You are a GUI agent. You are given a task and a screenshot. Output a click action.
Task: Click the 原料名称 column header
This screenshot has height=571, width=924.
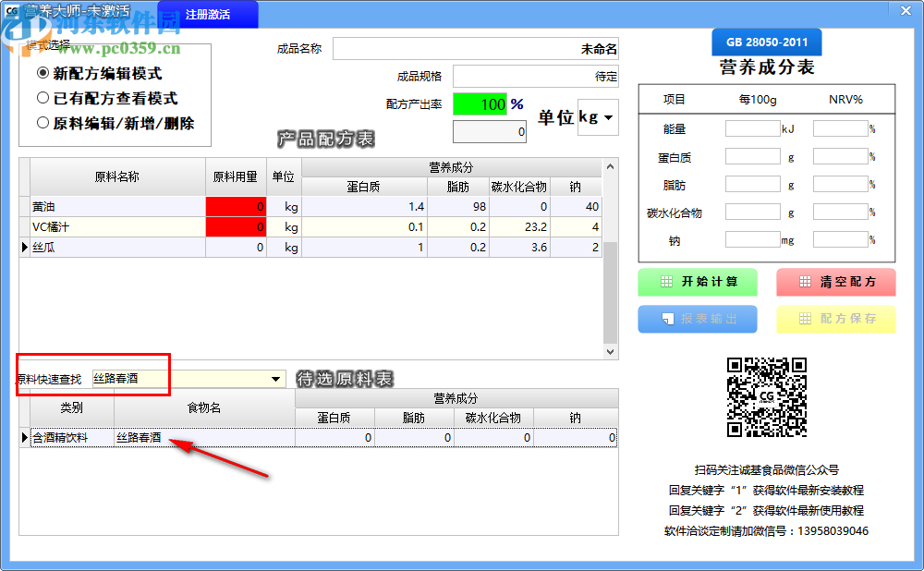pyautogui.click(x=117, y=176)
